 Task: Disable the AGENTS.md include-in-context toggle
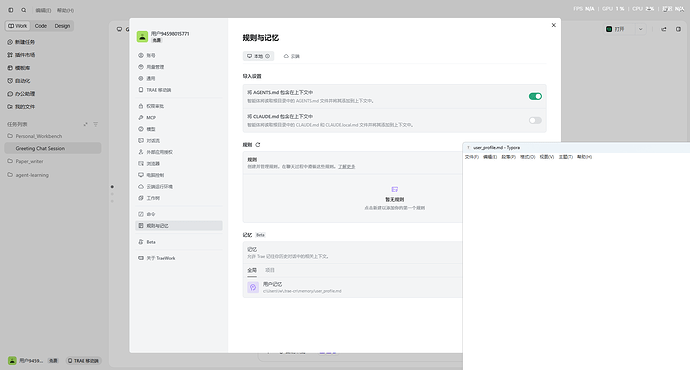(x=535, y=96)
